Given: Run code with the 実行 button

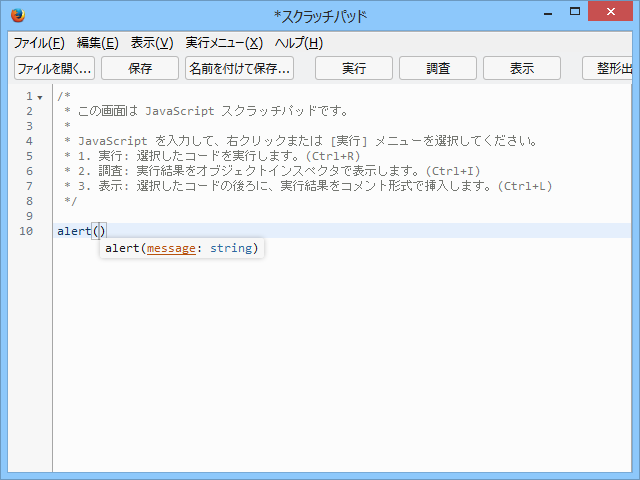Looking at the screenshot, I should point(353,68).
